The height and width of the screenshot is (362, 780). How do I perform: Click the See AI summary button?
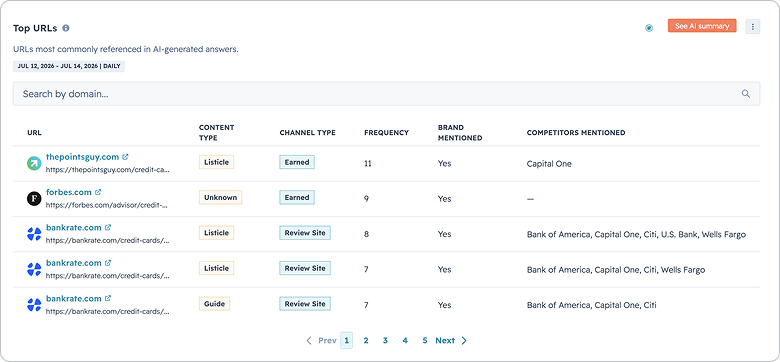click(702, 26)
